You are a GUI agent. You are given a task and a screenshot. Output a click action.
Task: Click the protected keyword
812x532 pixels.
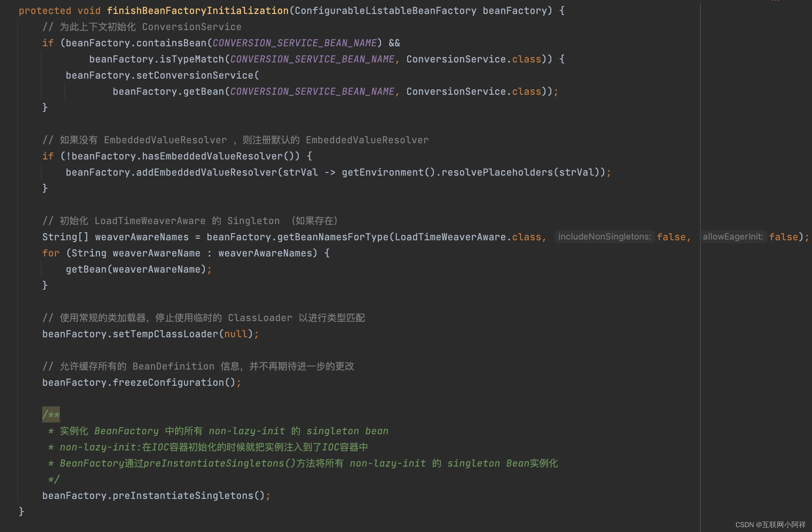coord(45,11)
